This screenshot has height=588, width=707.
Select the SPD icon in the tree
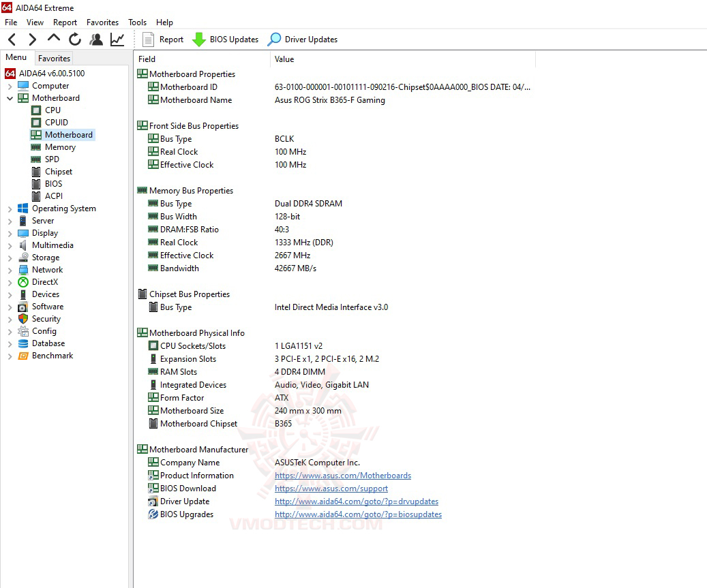pos(36,159)
